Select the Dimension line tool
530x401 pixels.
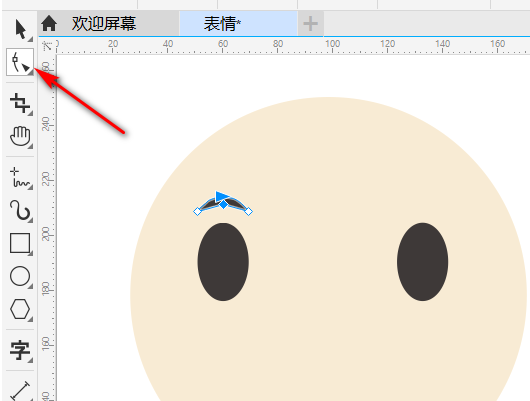tap(20, 391)
